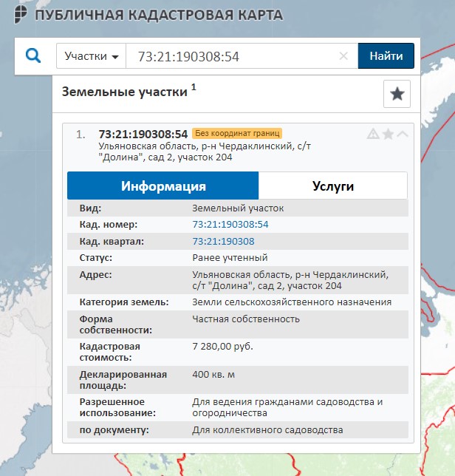Viewport: 455px width, 476px height.
Task: Click the 'Без координат границ' badge
Action: (x=237, y=134)
